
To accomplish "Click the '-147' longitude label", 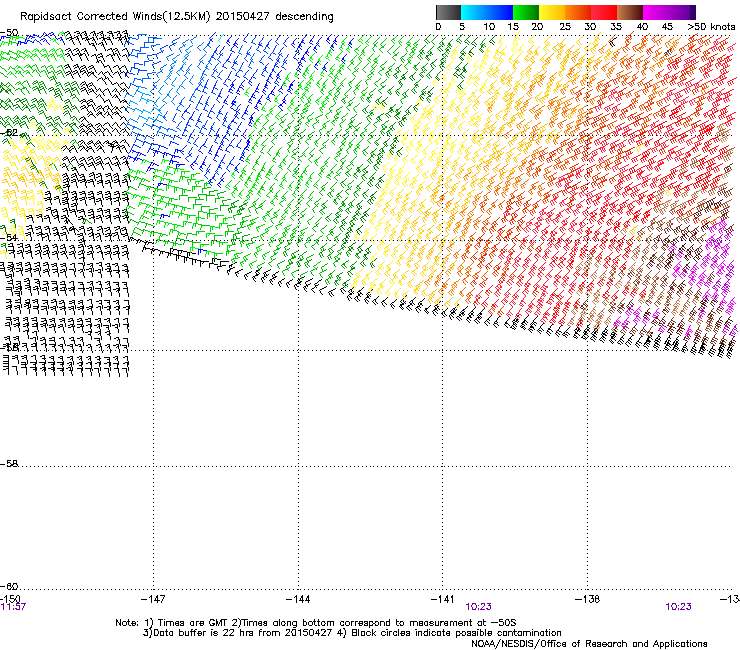I will click(x=153, y=599).
